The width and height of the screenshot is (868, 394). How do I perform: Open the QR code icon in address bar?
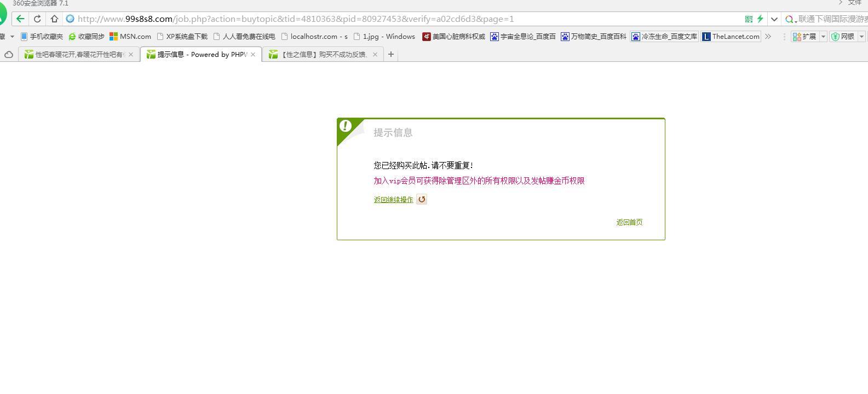tap(749, 19)
